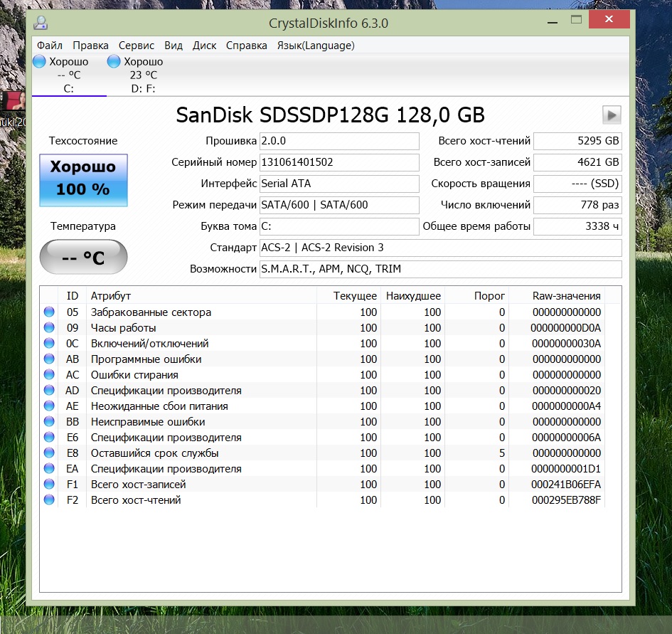Click the Буква тома field
This screenshot has width=672, height=634.
click(339, 226)
